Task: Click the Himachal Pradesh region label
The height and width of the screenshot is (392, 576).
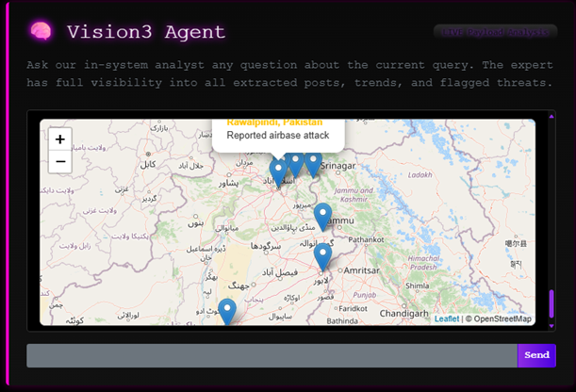Action: 423,263
